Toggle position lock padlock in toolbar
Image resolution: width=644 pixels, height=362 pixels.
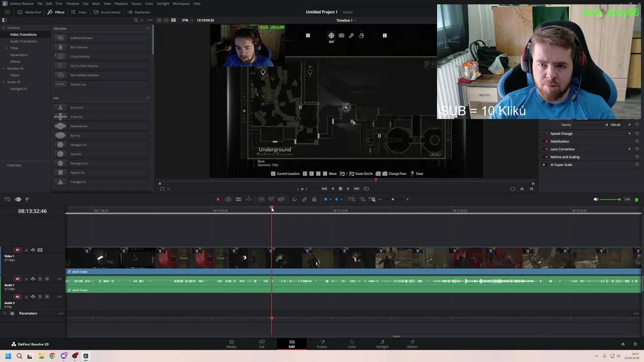click(314, 200)
